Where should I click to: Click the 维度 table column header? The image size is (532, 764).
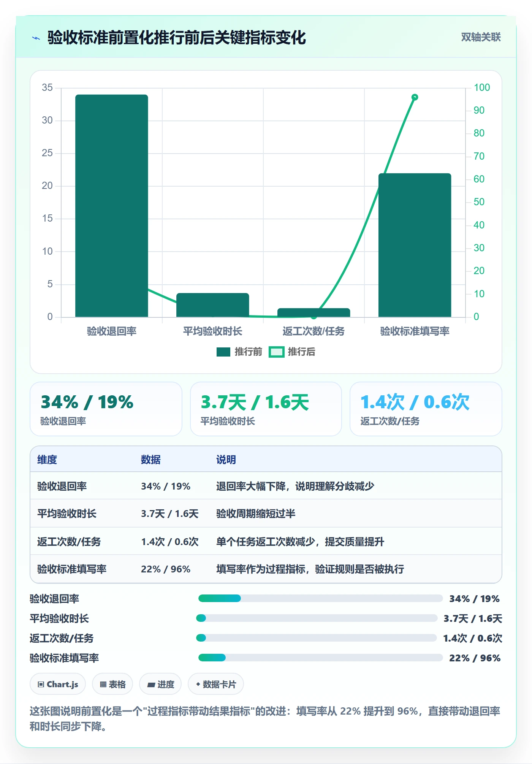(47, 460)
